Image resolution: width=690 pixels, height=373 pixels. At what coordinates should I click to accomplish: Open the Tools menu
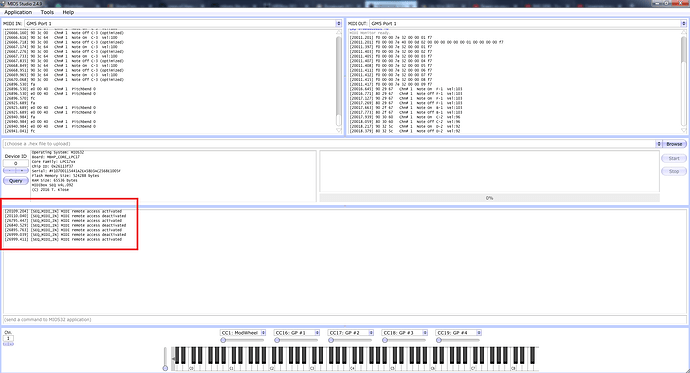[47, 12]
